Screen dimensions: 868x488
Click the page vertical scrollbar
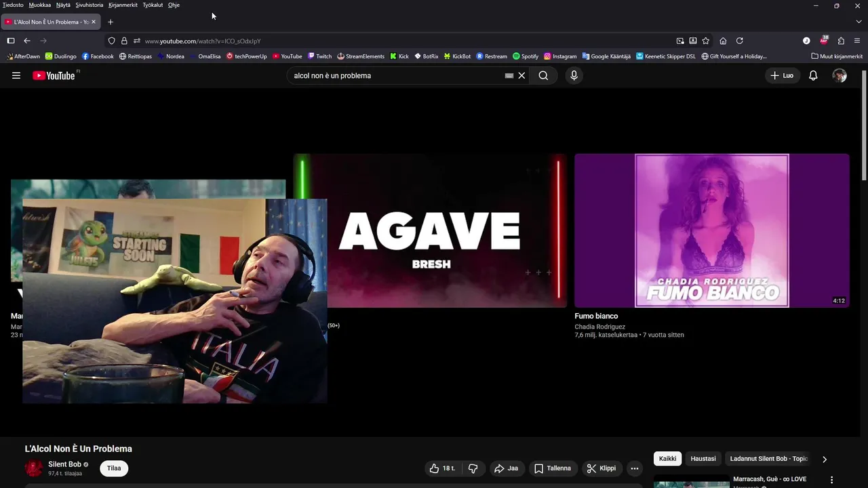[x=864, y=125]
